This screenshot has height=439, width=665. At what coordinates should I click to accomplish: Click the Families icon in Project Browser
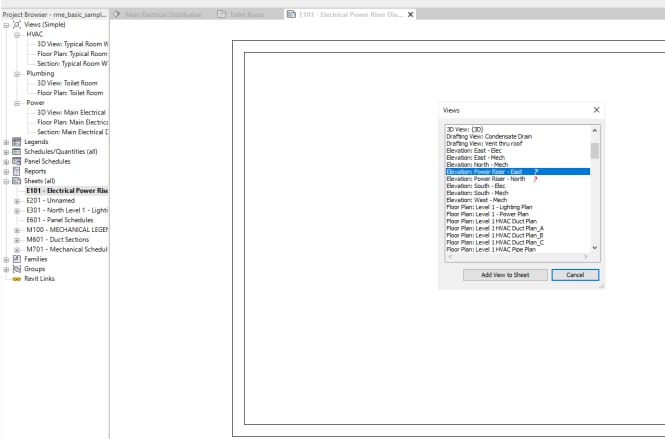coord(16,259)
